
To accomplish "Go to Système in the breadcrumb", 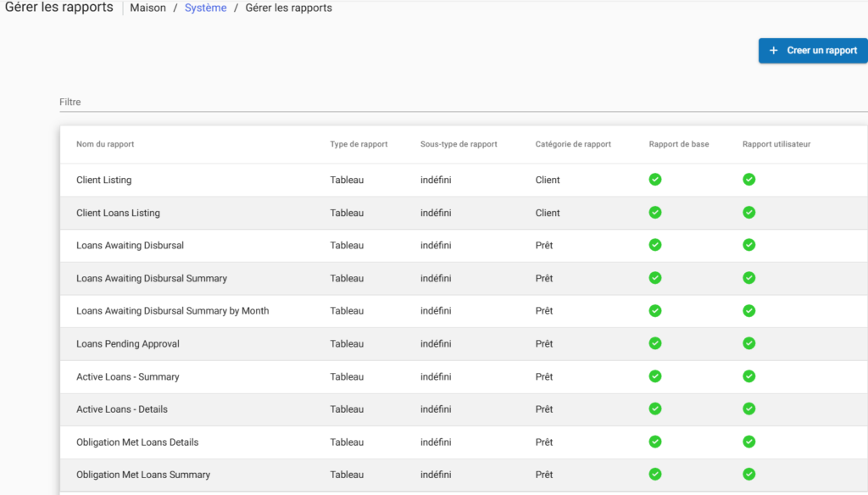I will tap(205, 8).
